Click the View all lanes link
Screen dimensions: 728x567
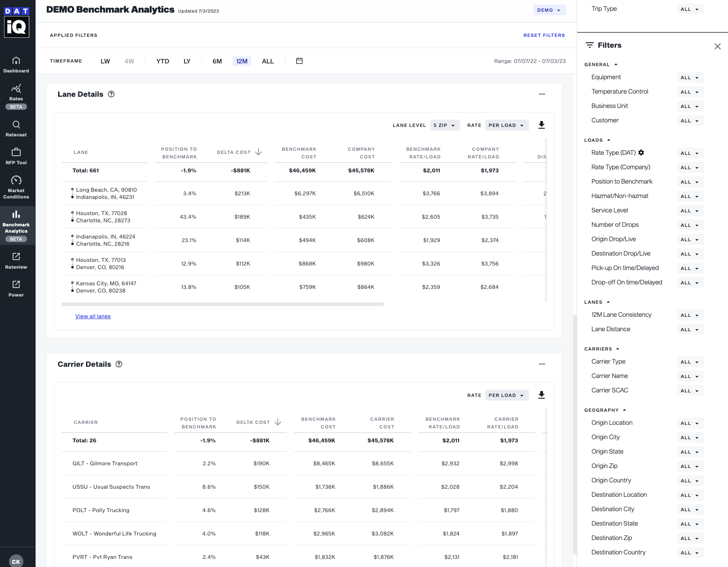[x=93, y=316]
